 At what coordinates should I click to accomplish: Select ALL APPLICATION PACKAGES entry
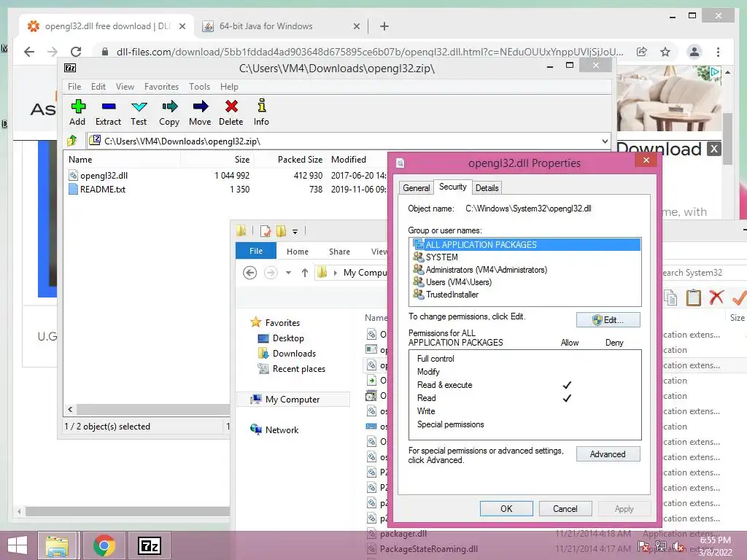tap(525, 245)
